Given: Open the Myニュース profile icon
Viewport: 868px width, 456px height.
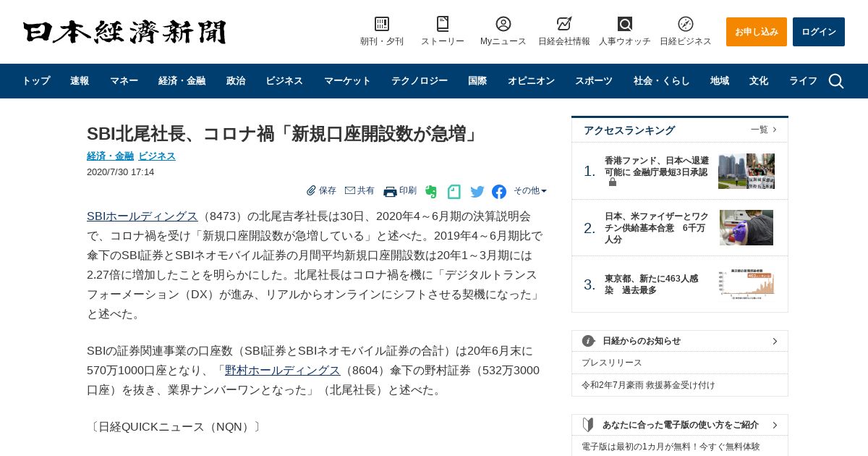Looking at the screenshot, I should coord(503,24).
